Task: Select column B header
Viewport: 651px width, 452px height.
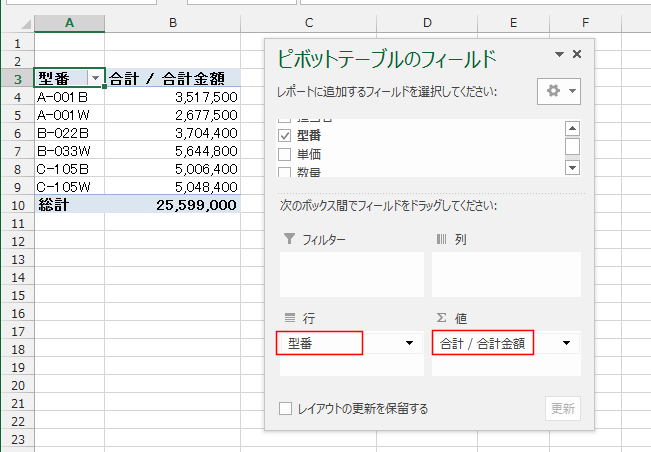Action: (x=173, y=23)
